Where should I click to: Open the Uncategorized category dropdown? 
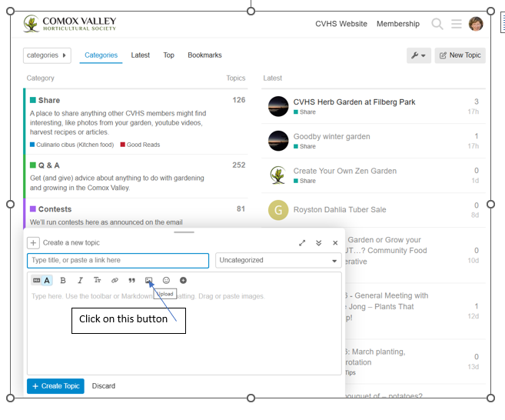[x=278, y=261]
